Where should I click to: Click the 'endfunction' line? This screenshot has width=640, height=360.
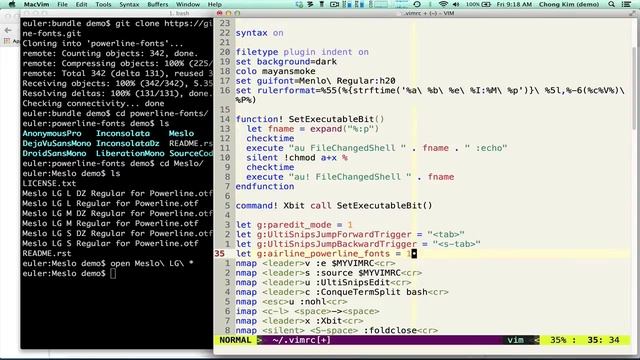[265, 187]
